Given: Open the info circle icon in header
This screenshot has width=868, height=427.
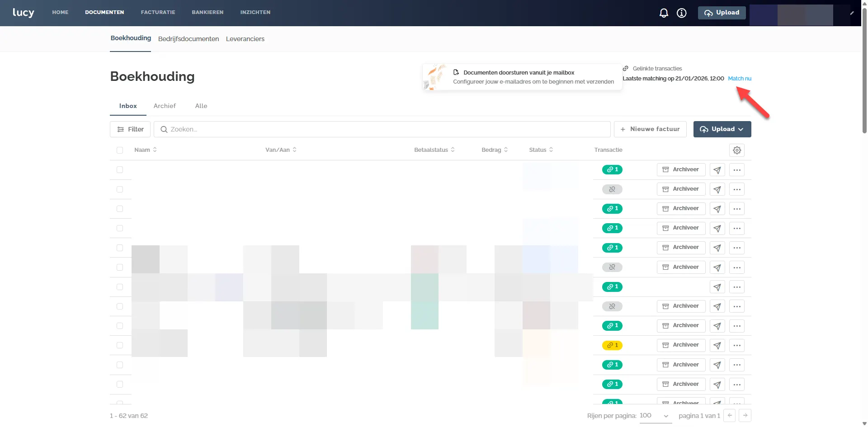Looking at the screenshot, I should click(x=682, y=13).
